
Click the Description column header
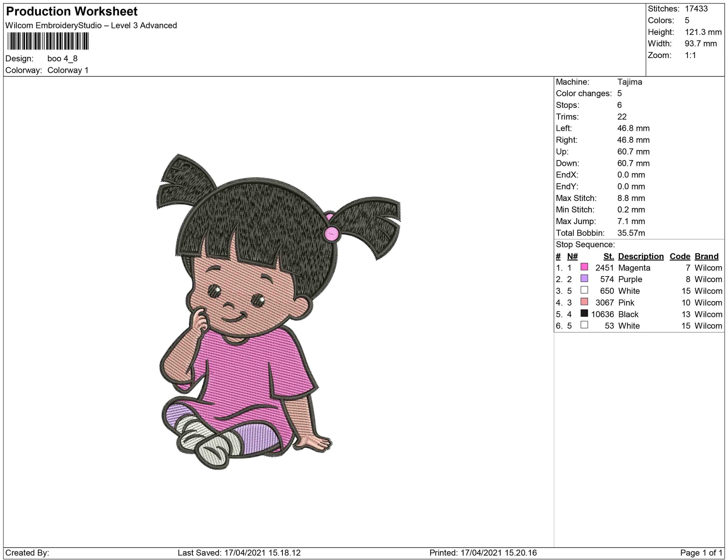click(x=640, y=256)
